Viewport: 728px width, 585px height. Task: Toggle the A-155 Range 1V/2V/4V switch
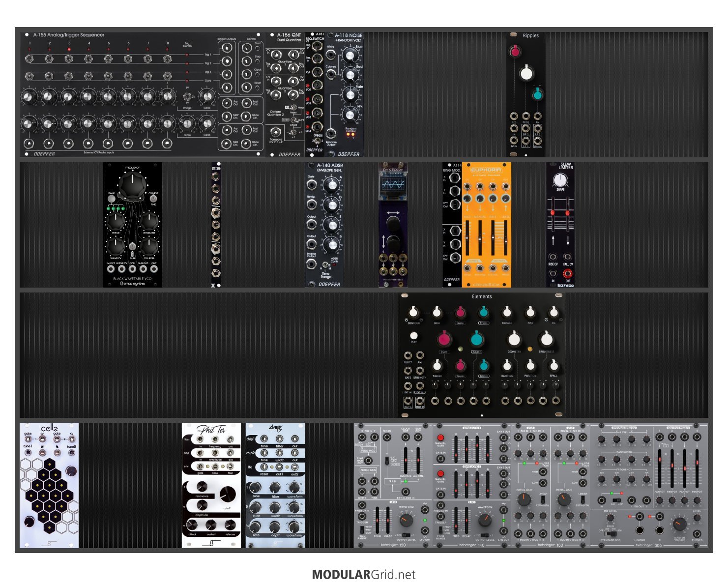[187, 96]
